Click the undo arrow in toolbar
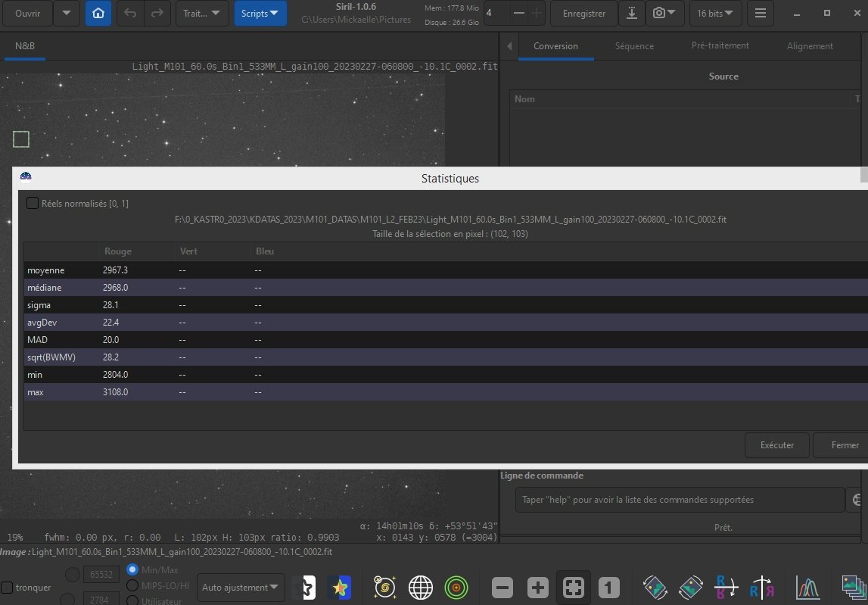The width and height of the screenshot is (868, 605). pos(131,14)
